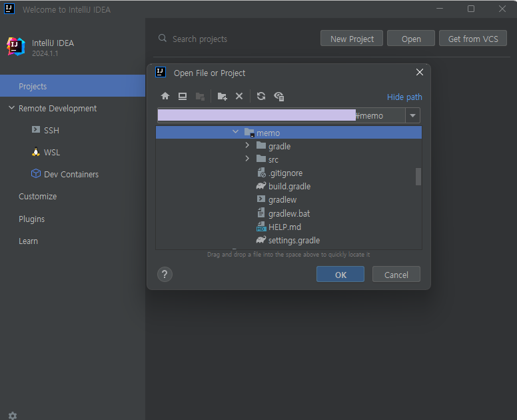The image size is (517, 420).
Task: Click the Delete (X) toolbar icon
Action: [239, 96]
